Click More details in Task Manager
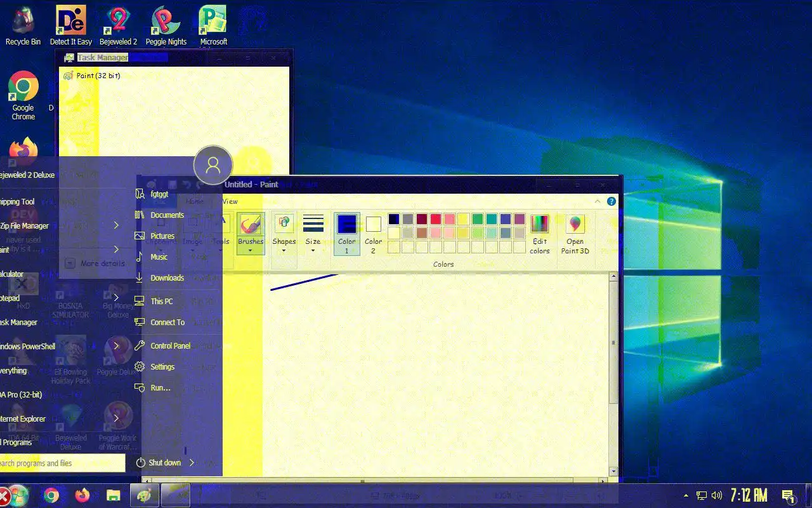812x508 pixels. (95, 264)
